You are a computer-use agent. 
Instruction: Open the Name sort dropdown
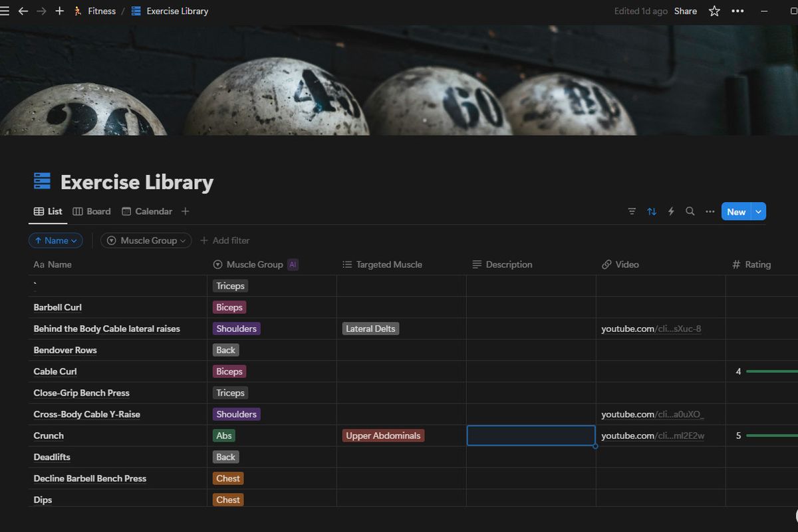pos(56,241)
